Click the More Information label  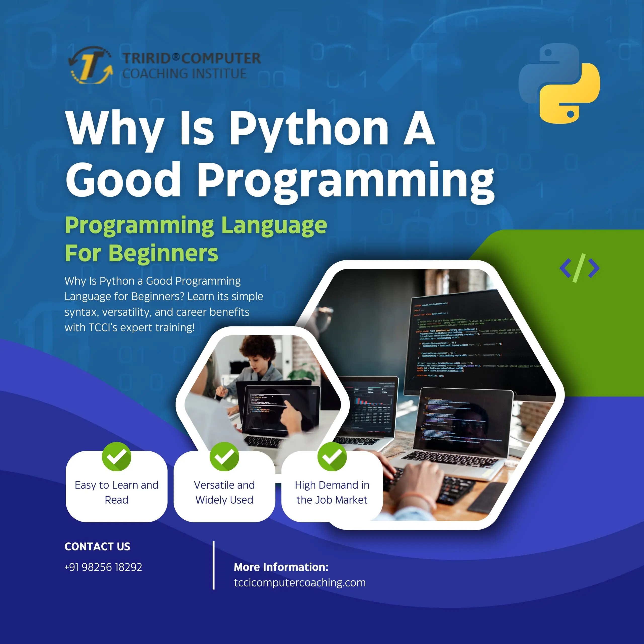(281, 567)
